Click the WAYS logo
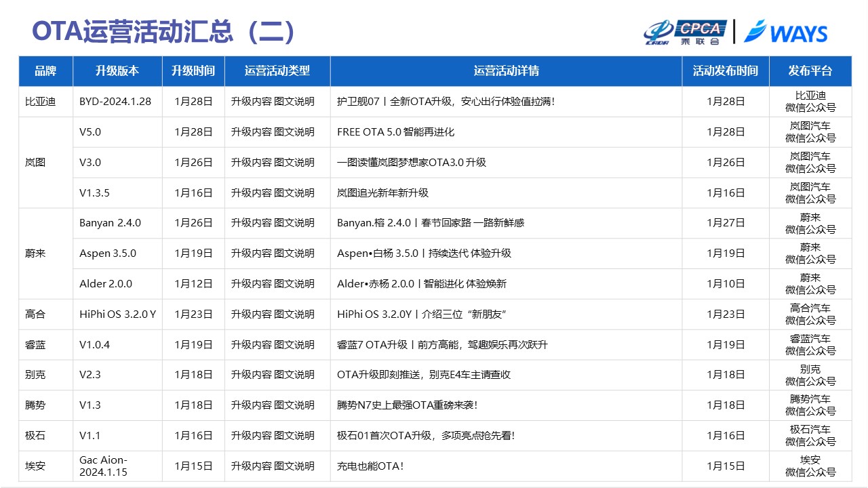 [x=785, y=32]
